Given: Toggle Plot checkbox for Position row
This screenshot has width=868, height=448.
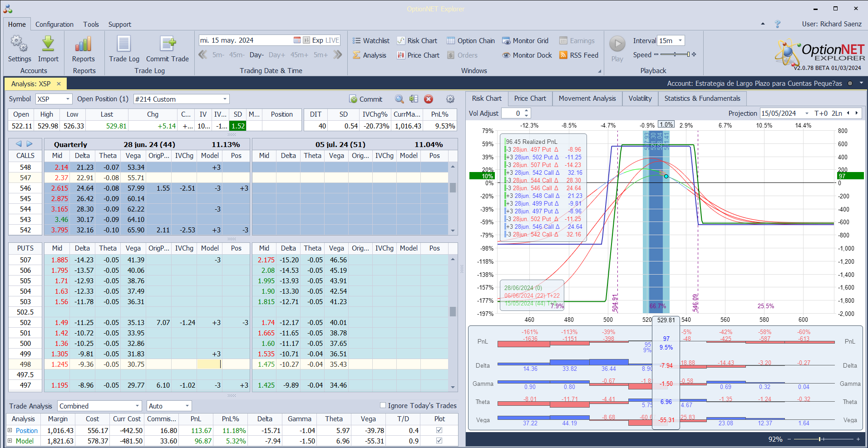Looking at the screenshot, I should point(439,430).
